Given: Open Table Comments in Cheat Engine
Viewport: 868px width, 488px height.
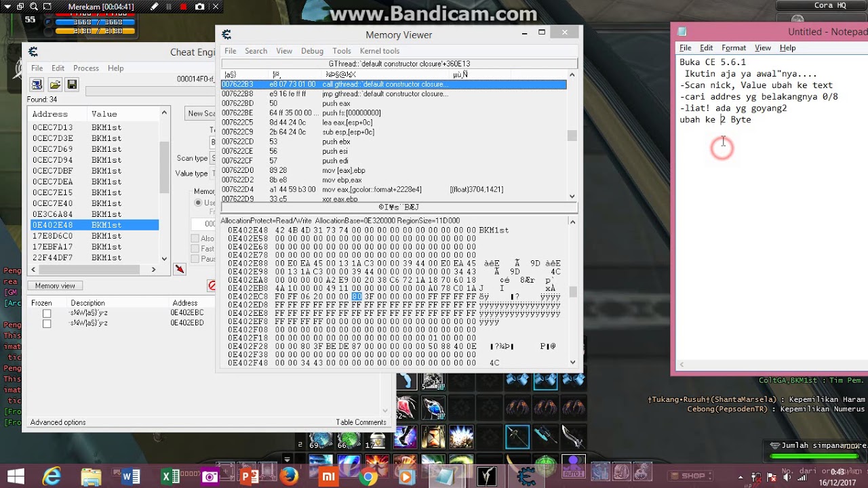Looking at the screenshot, I should [361, 422].
